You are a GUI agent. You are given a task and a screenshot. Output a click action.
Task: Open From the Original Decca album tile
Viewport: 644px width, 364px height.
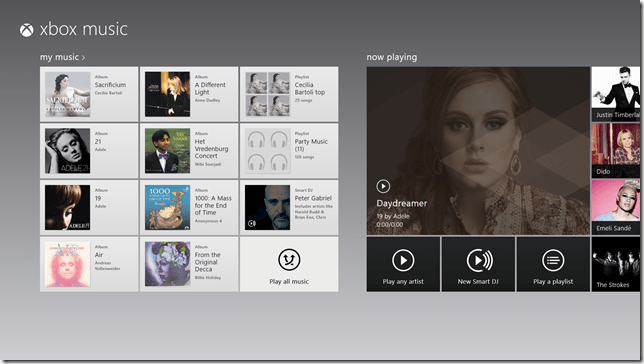click(189, 264)
